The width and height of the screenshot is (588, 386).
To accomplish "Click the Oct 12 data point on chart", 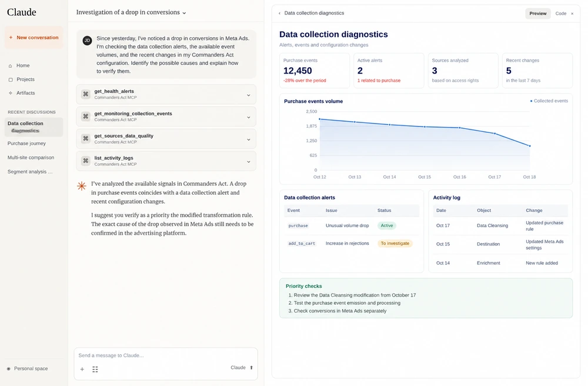I will [319, 119].
